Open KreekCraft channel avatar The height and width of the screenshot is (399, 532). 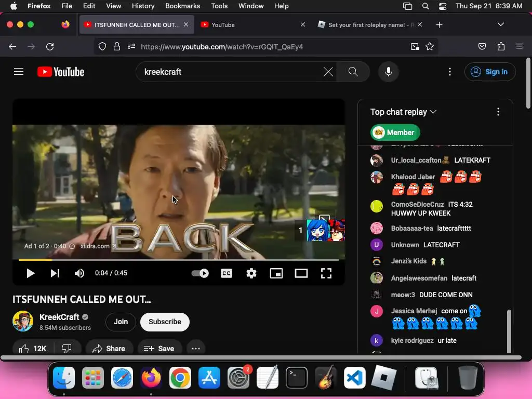click(23, 321)
